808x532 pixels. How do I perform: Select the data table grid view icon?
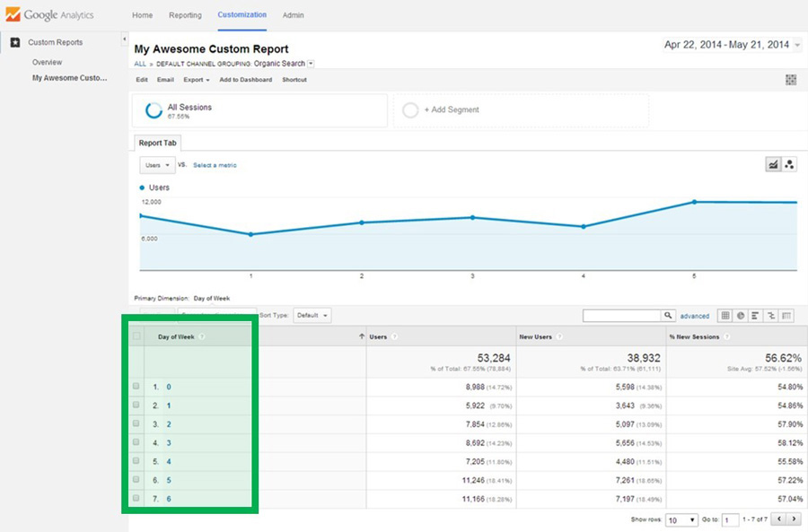tap(725, 316)
